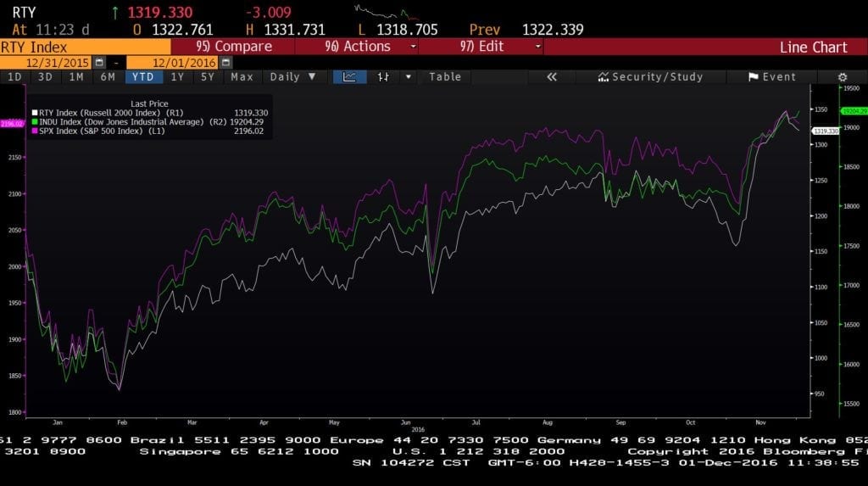868x486 pixels.
Task: Click the last price 1319.330 in header
Action: point(160,13)
